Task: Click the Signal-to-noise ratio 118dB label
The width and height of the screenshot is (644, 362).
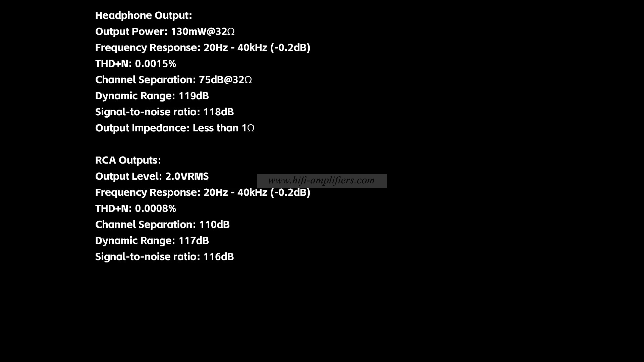Action: (164, 111)
